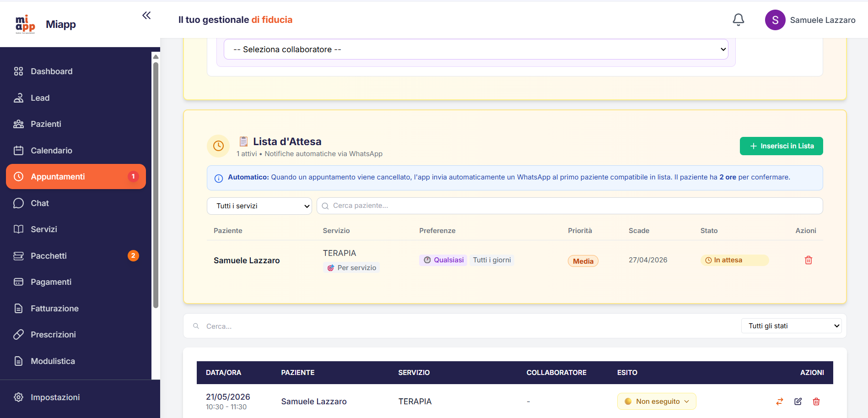Image resolution: width=868 pixels, height=418 pixels.
Task: Switch to the Fatturazione section
Action: tap(54, 308)
